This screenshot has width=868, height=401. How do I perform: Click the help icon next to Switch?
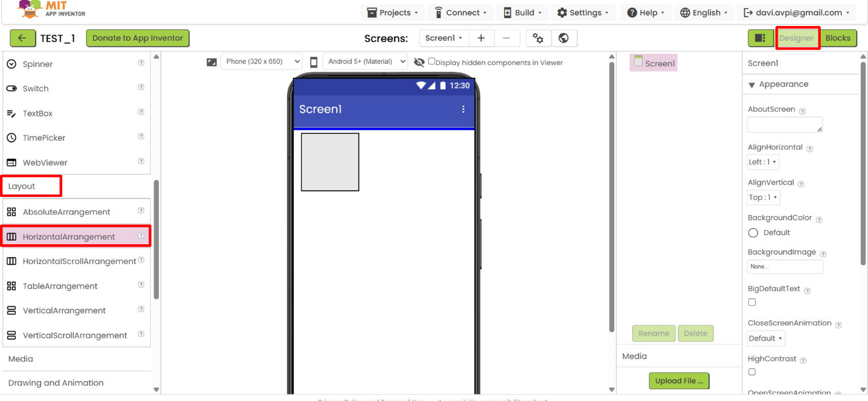(141, 88)
